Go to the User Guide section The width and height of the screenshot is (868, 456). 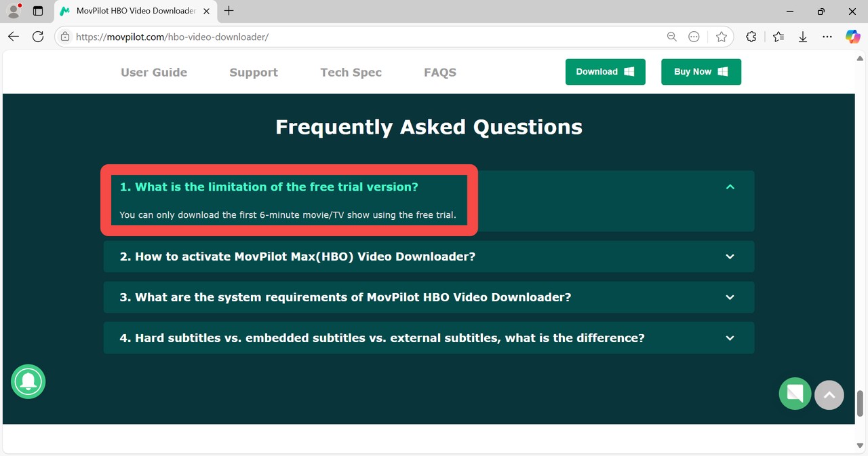(x=154, y=72)
